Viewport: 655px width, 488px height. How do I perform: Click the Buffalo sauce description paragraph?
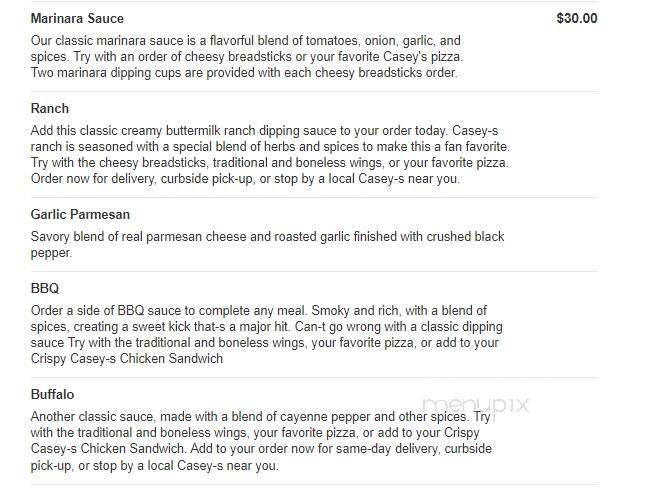tap(261, 441)
